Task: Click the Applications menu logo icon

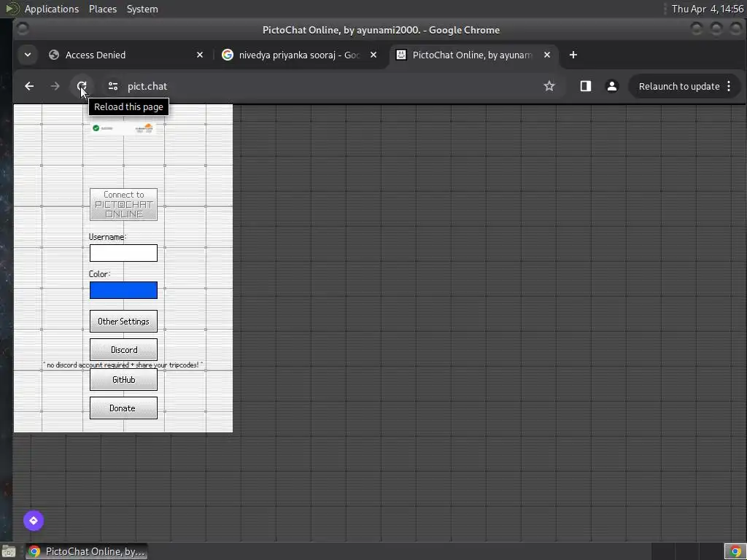Action: [12, 9]
